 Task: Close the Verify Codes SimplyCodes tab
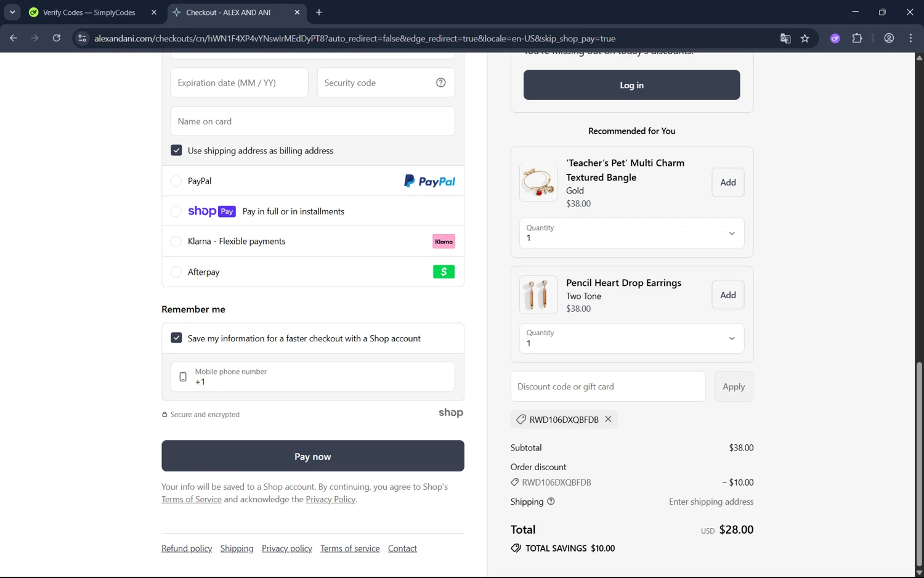tap(154, 12)
